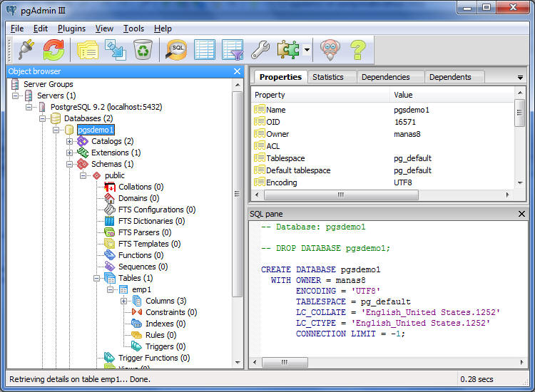Open the Edit menu
Viewport: 535px width, 392px height.
tap(41, 29)
